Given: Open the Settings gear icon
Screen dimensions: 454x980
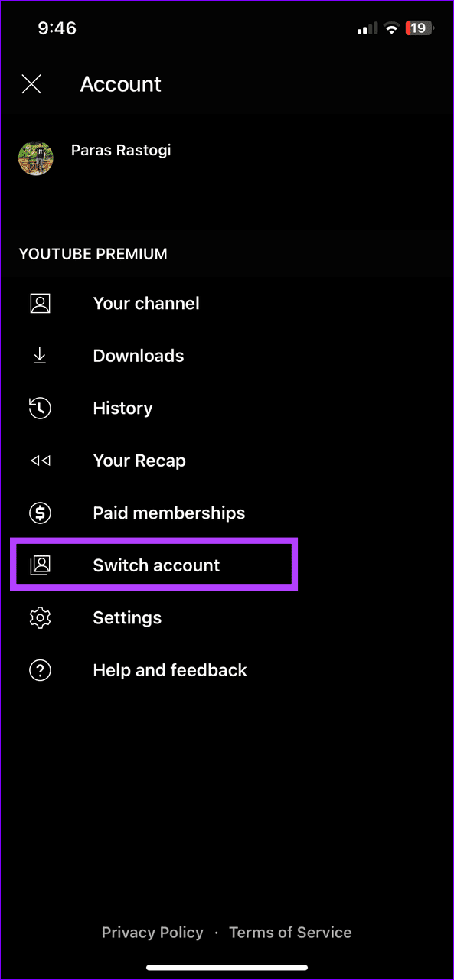Looking at the screenshot, I should click(x=40, y=617).
